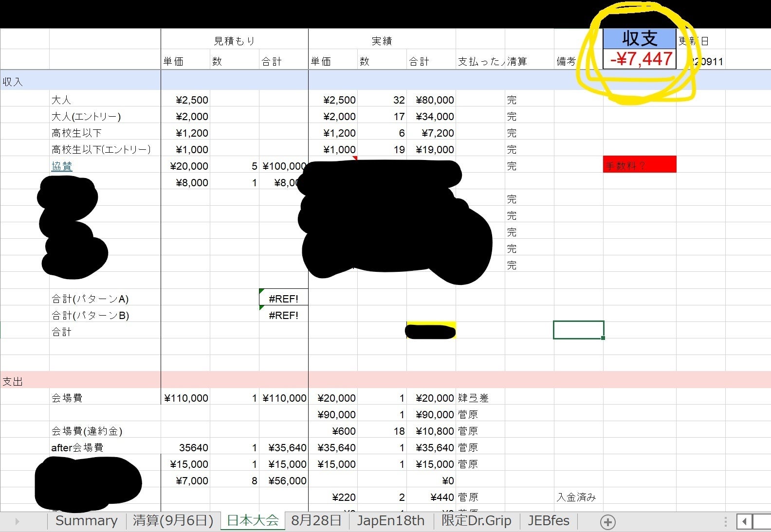771x532 pixels.
Task: Select the 8月28日 sheet tab
Action: click(x=316, y=521)
